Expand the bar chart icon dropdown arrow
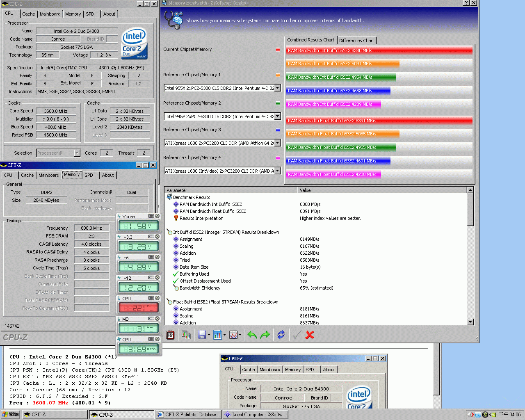The height and width of the screenshot is (420, 525). pyautogui.click(x=224, y=335)
